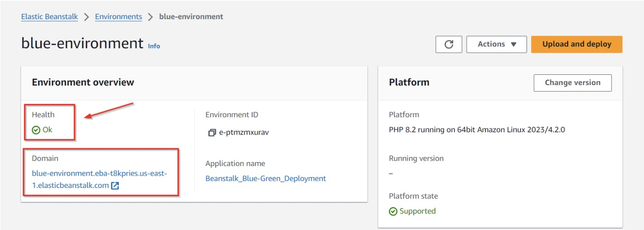
Task: Click blue-environment in the breadcrumb trail
Action: click(191, 17)
